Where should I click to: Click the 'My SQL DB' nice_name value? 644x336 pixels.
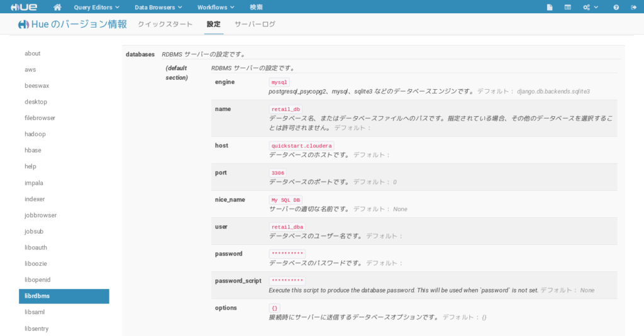286,200
